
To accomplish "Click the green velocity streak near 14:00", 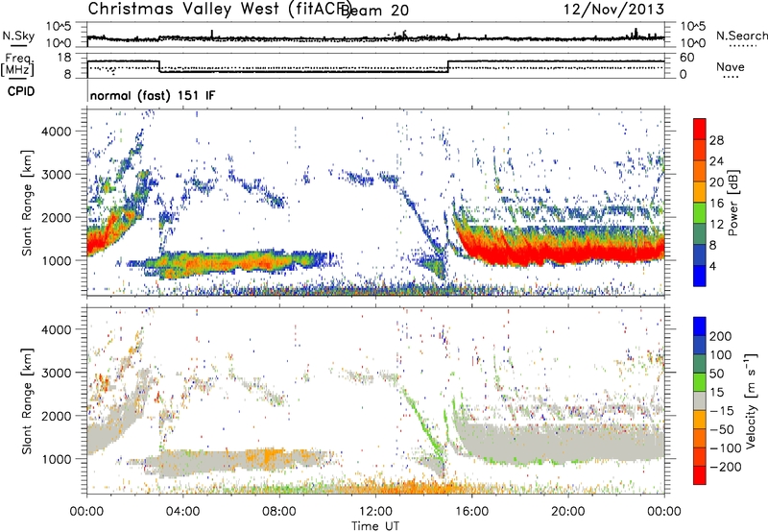I will point(423,426).
